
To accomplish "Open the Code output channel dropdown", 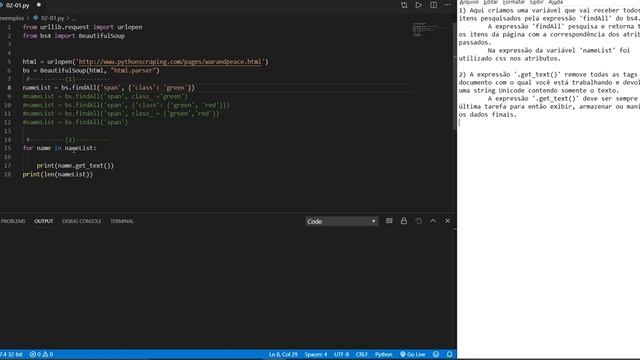I will click(341, 221).
